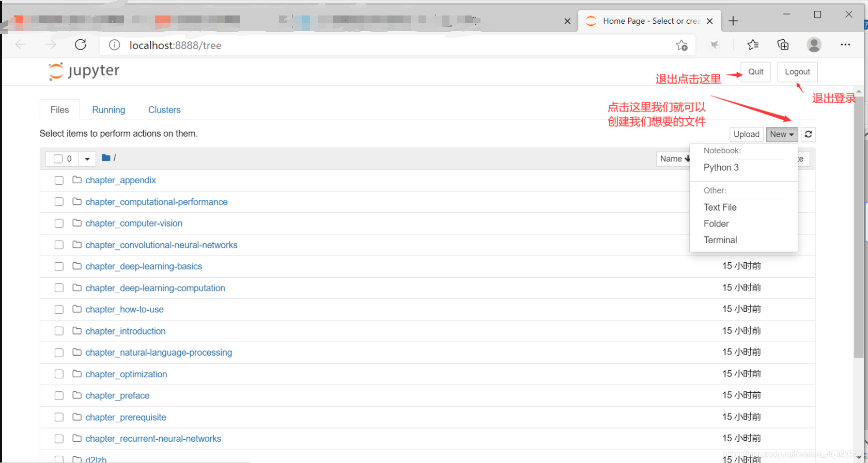
Task: Check the box for chapter_computational-performance
Action: tap(59, 202)
